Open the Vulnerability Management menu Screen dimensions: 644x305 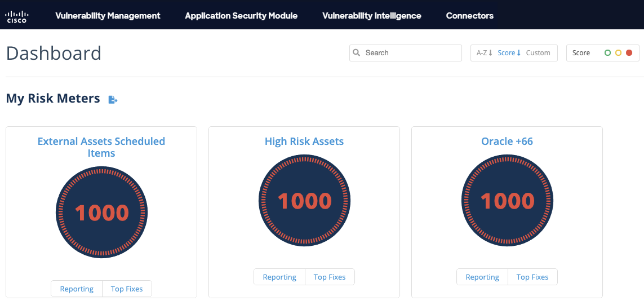[x=108, y=16]
